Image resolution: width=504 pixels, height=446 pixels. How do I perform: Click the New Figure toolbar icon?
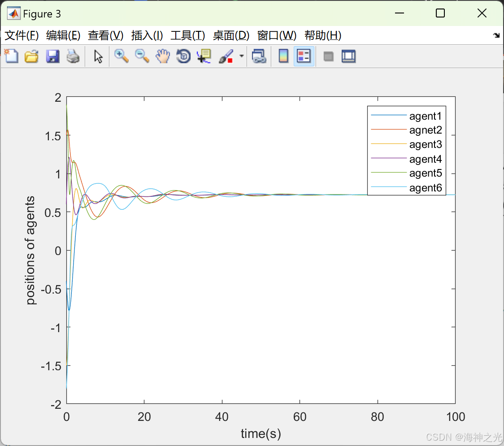coord(11,56)
